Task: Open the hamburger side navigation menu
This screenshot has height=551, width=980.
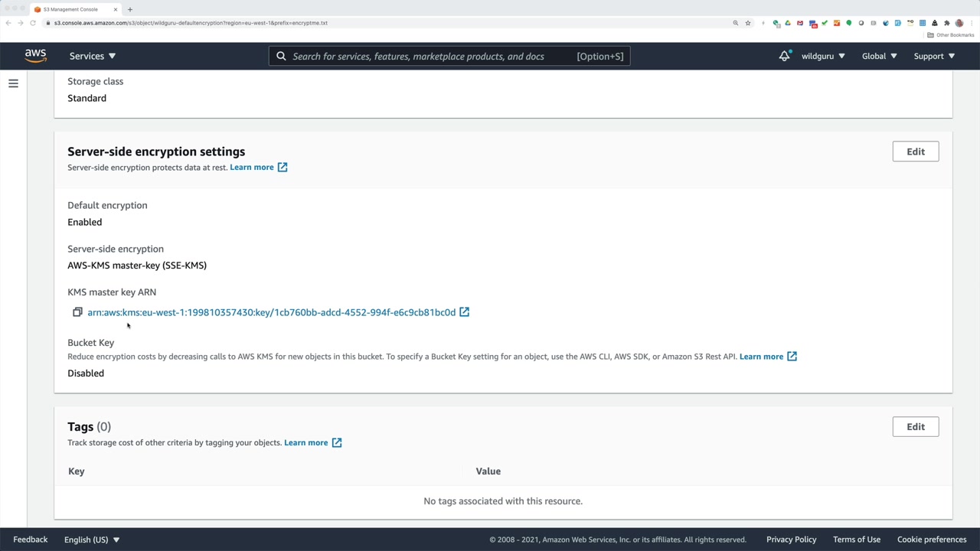Action: pyautogui.click(x=13, y=83)
